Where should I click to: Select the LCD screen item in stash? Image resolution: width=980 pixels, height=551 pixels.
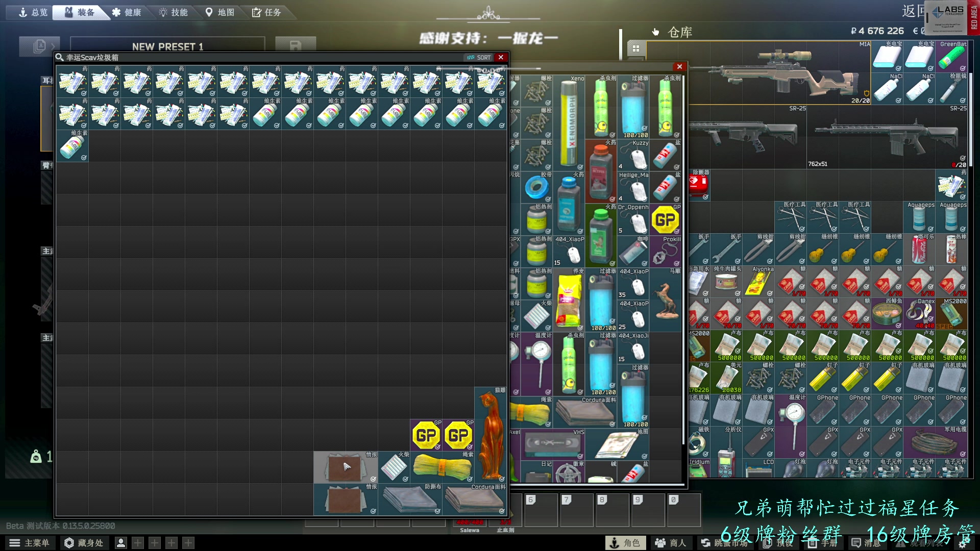(758, 468)
